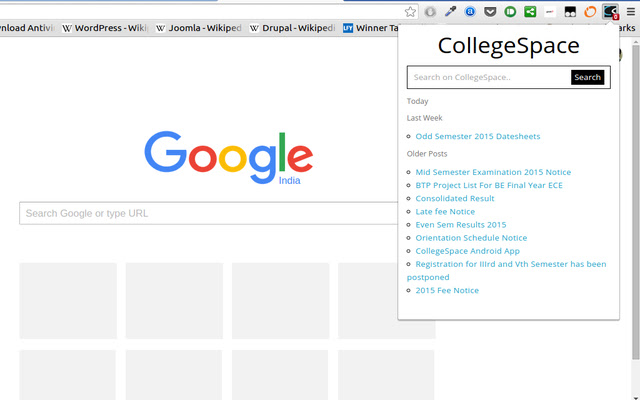The image size is (640, 400).
Task: Click the 'Last Week' section heading
Action: pyautogui.click(x=424, y=118)
